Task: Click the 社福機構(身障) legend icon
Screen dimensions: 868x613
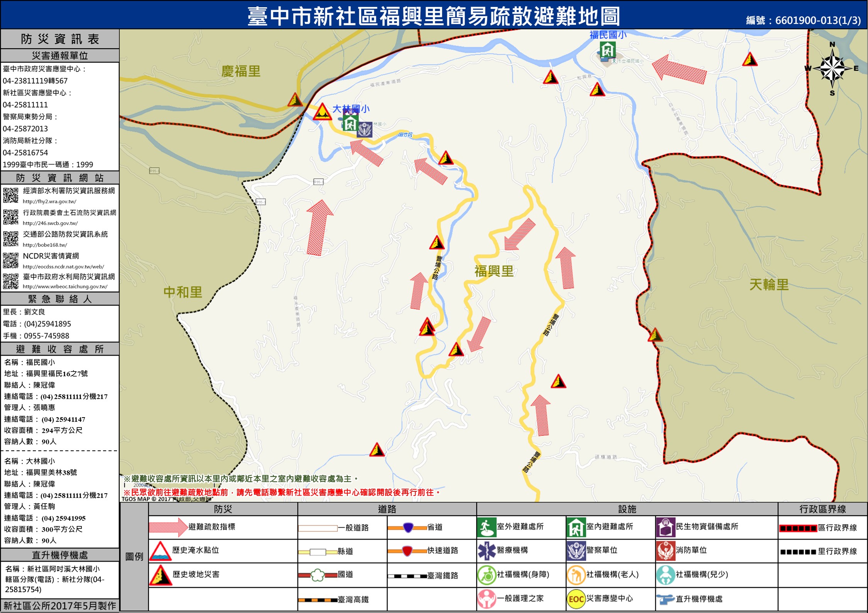Action: (x=486, y=575)
